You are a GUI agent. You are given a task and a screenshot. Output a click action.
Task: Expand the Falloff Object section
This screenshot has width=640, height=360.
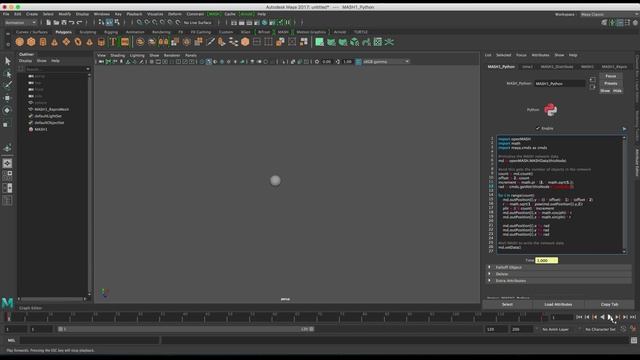559,267
